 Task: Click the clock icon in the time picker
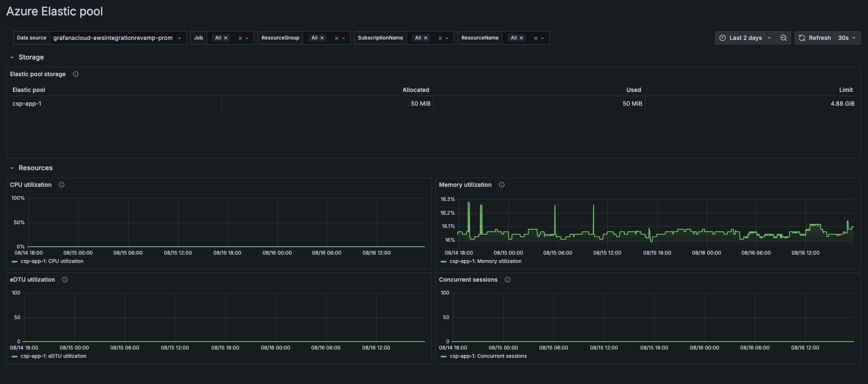[722, 38]
